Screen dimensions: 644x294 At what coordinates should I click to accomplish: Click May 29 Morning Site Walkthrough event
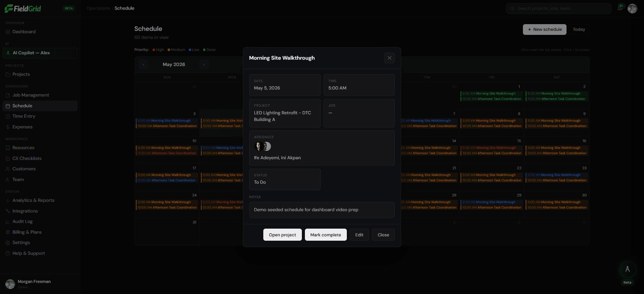click(491, 202)
